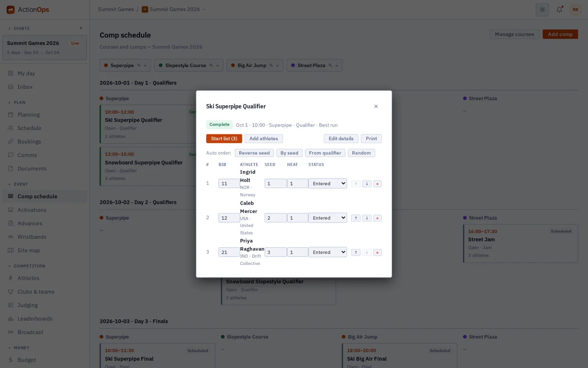Click the ActionOps logo
This screenshot has height=368, width=588.
pyautogui.click(x=28, y=10)
